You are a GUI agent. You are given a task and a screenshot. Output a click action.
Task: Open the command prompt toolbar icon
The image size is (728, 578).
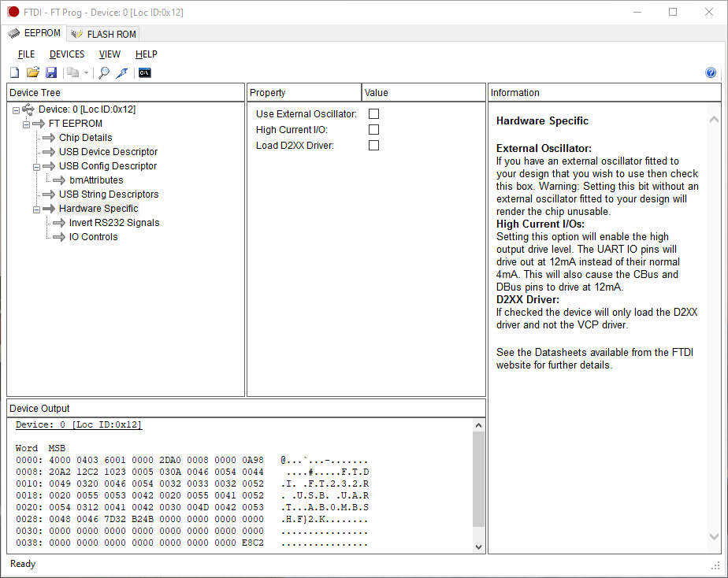click(x=145, y=72)
